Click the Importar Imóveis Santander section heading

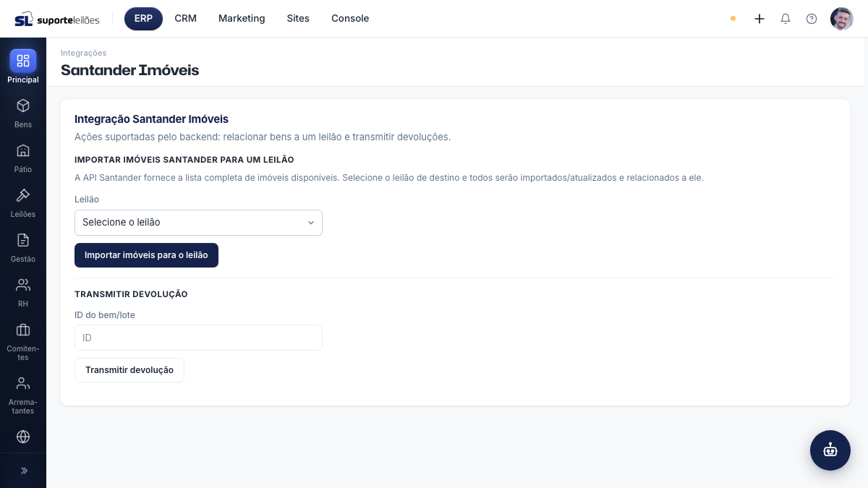pos(184,160)
